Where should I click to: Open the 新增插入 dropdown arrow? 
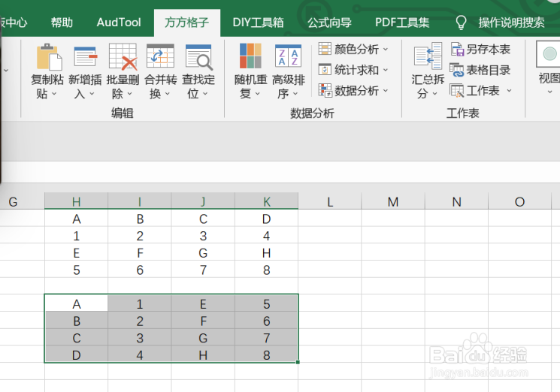click(x=92, y=94)
